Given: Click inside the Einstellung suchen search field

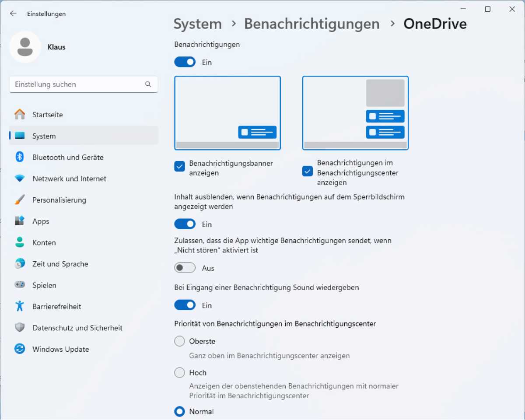Looking at the screenshot, I should pos(79,84).
